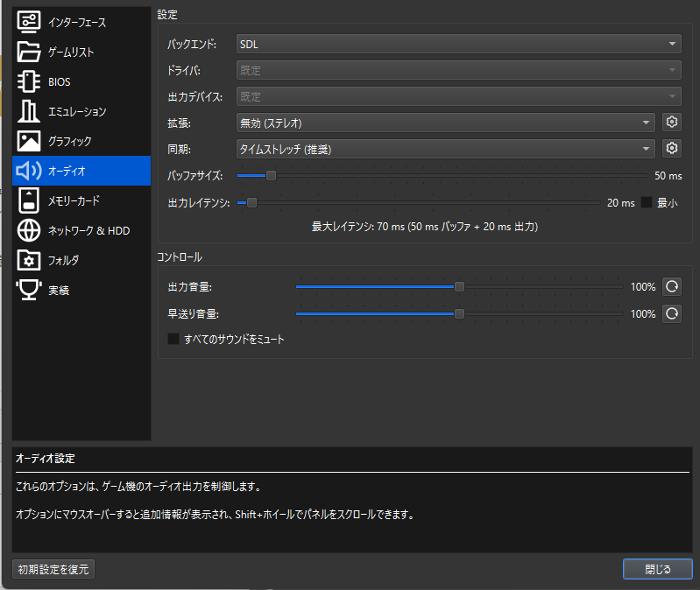Expand the バックエンド SDL dropdown
700x590 pixels.
pyautogui.click(x=458, y=44)
